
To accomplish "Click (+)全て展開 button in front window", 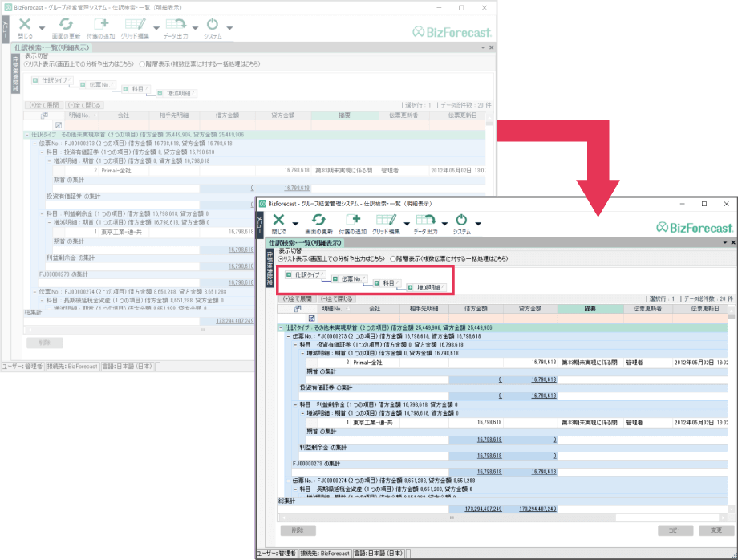I will tap(298, 298).
